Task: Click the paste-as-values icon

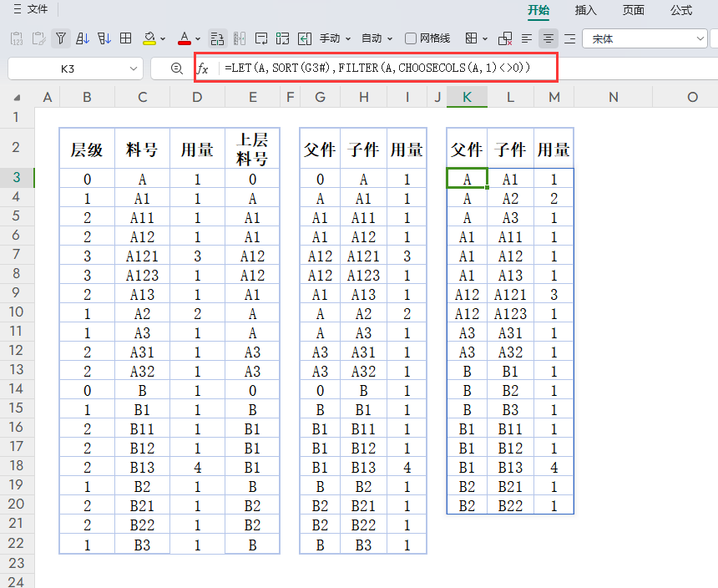Action: 17,38
